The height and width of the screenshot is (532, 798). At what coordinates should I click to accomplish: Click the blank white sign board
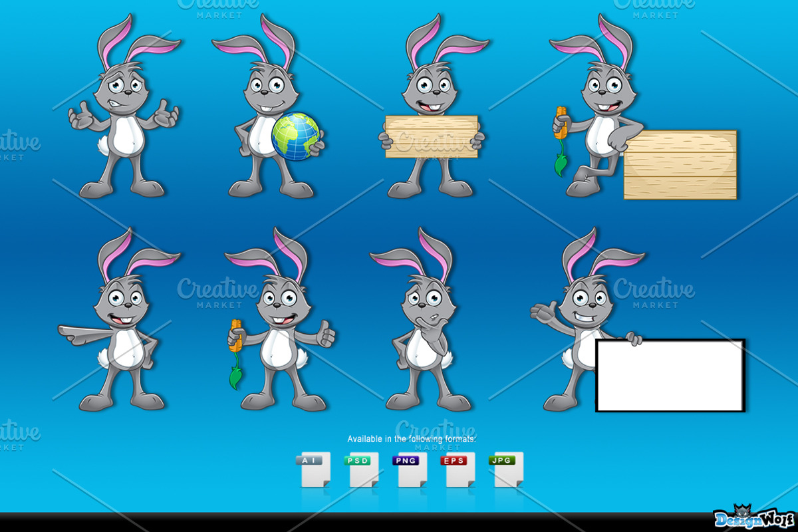point(670,375)
